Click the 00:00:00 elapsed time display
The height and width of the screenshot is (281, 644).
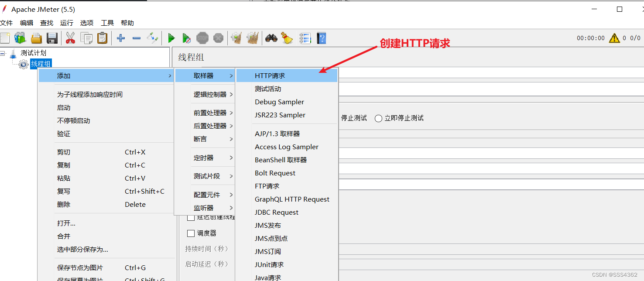[x=591, y=38]
